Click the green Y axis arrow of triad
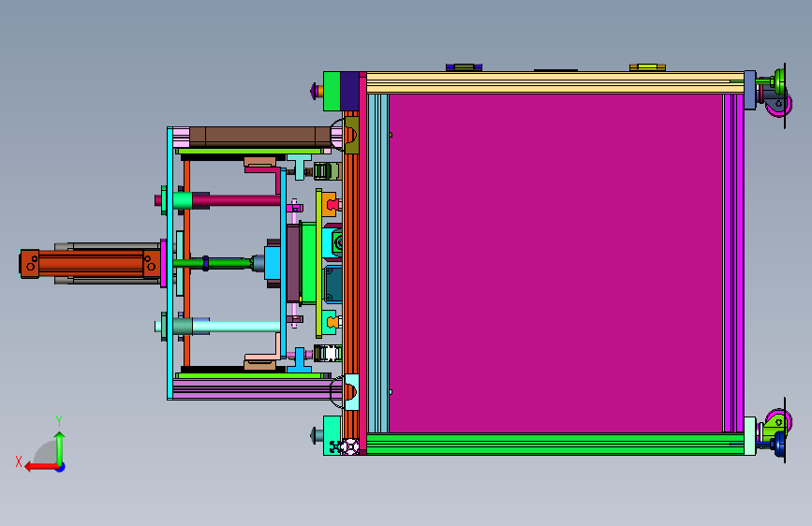Screen dimensions: 812x526 [60, 448]
